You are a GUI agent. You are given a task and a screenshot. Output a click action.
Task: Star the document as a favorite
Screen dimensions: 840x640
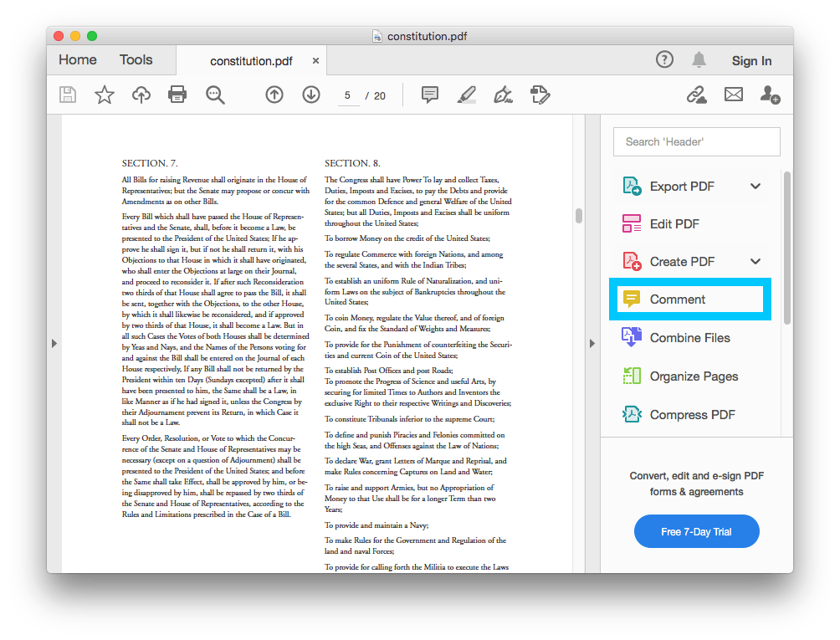[x=104, y=95]
